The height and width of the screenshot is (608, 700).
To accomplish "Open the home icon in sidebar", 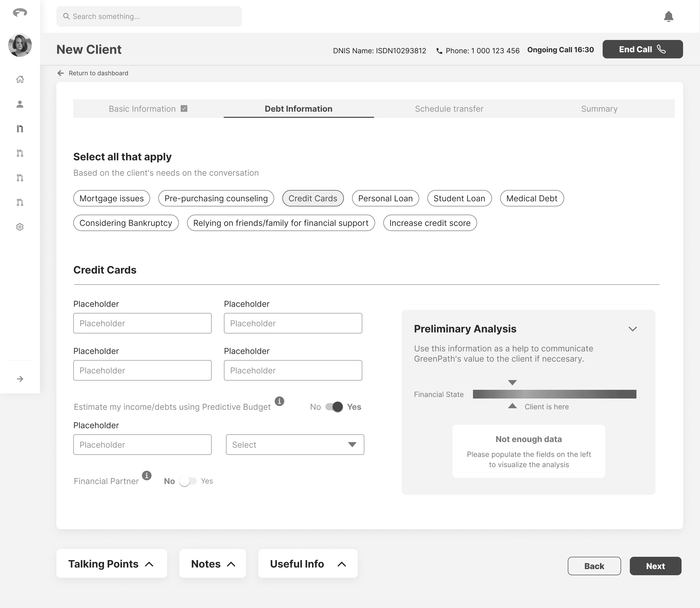I will (20, 79).
